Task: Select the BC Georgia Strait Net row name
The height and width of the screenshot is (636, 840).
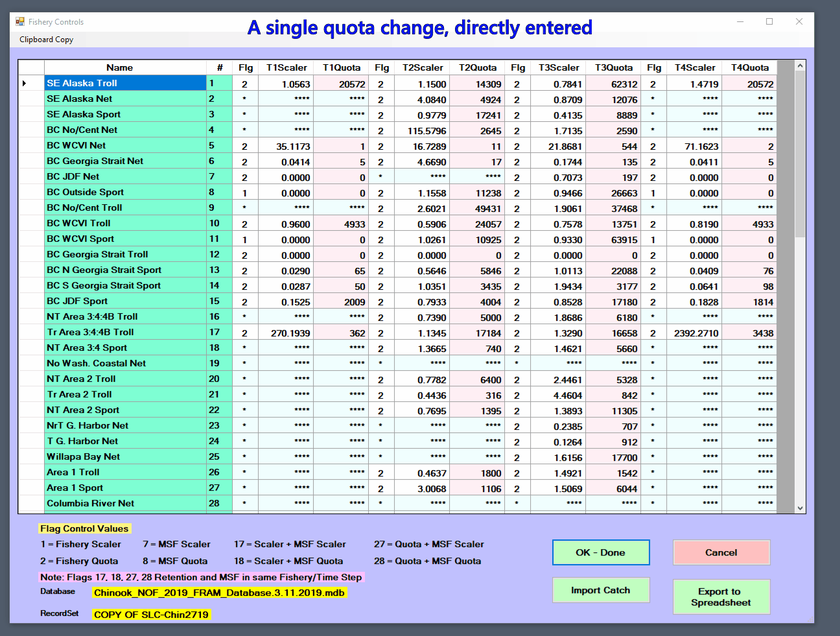Action: pos(125,161)
